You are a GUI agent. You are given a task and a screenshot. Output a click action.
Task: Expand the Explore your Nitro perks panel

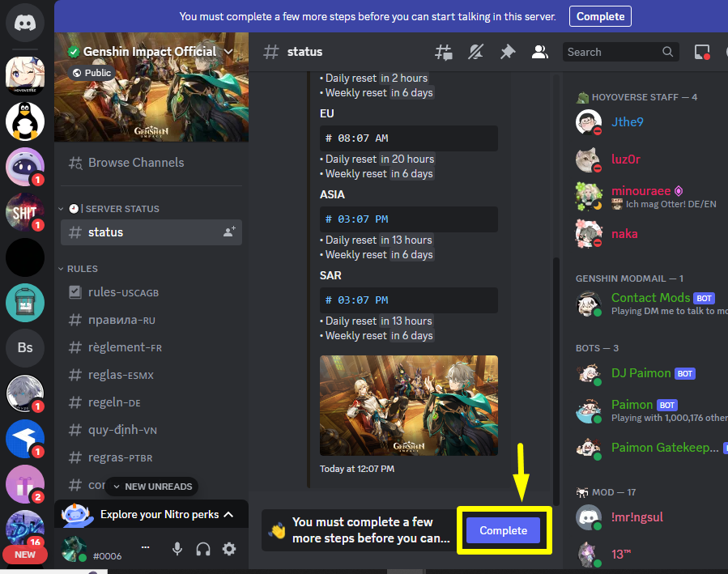click(151, 515)
